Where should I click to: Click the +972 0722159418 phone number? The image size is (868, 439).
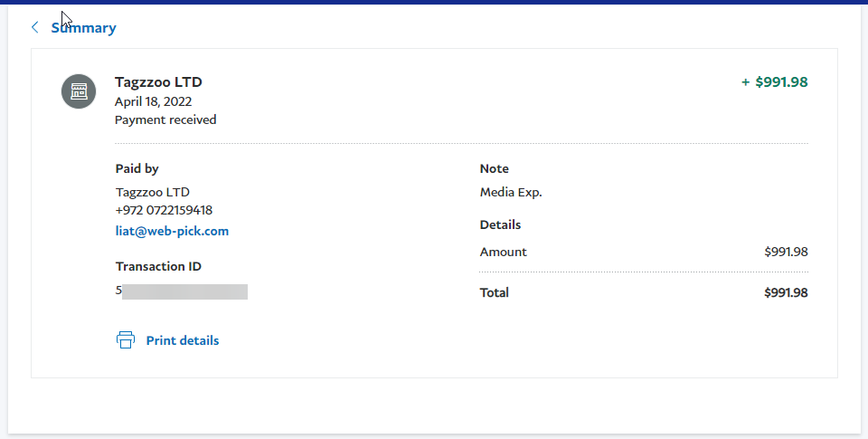[x=164, y=210]
